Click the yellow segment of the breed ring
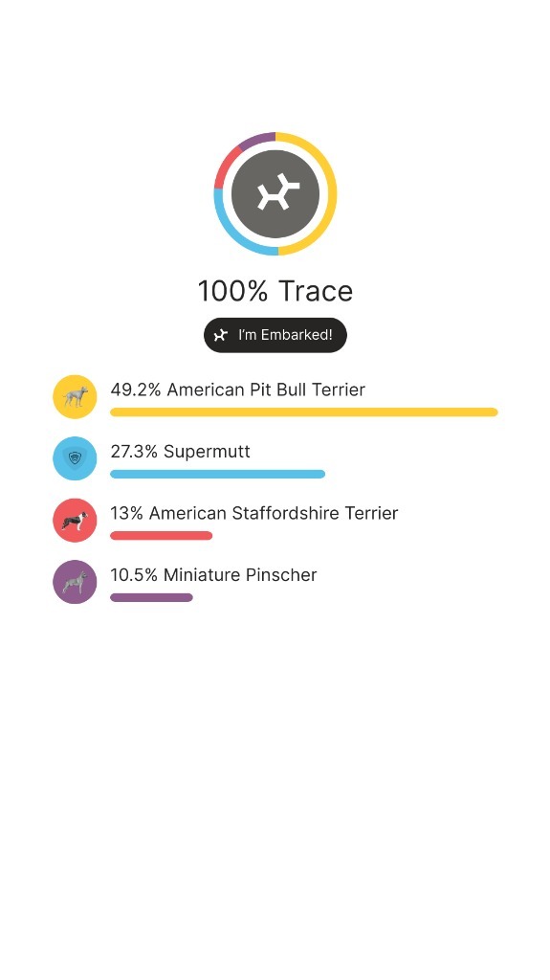The width and height of the screenshot is (550, 980). (x=328, y=193)
